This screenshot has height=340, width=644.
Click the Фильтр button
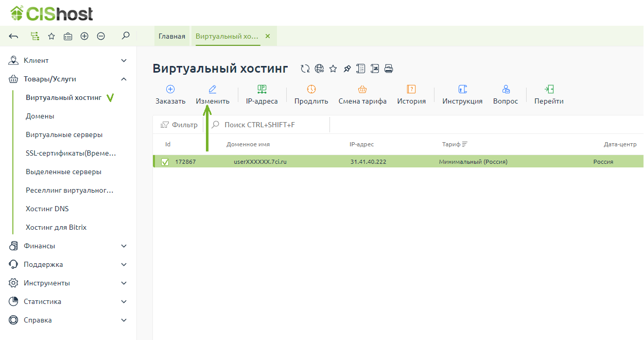tap(179, 125)
